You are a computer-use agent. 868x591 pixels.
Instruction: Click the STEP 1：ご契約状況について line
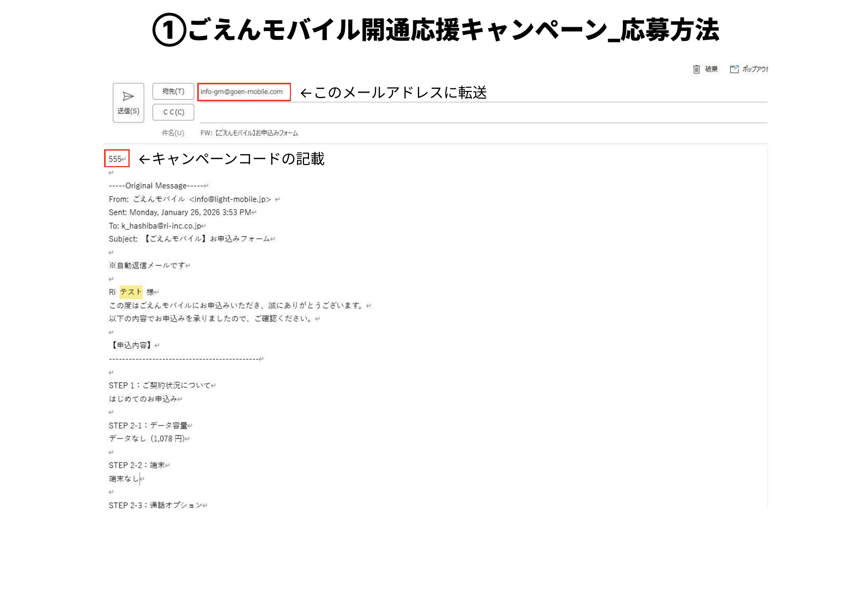pyautogui.click(x=159, y=386)
